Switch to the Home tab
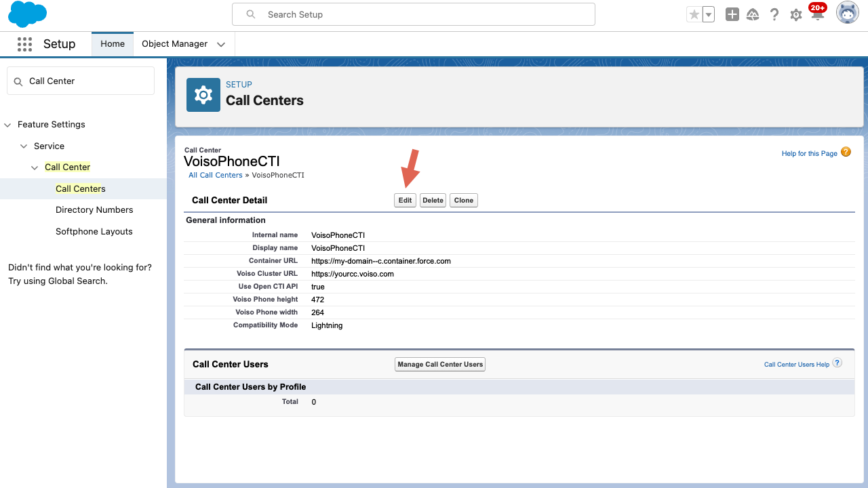This screenshot has height=488, width=868. click(x=113, y=44)
